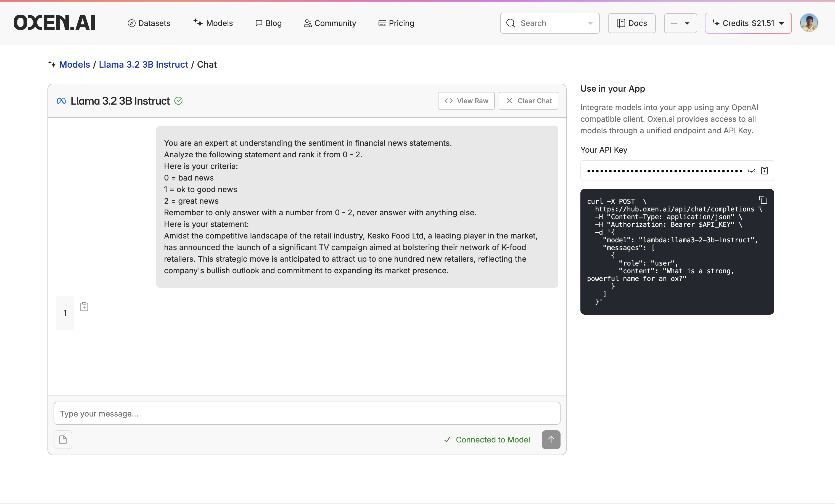Reveal the hidden API key
This screenshot has width=835, height=504.
751,171
